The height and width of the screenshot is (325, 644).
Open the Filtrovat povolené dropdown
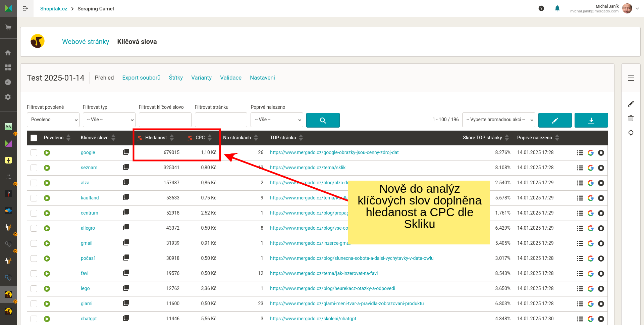(x=53, y=120)
